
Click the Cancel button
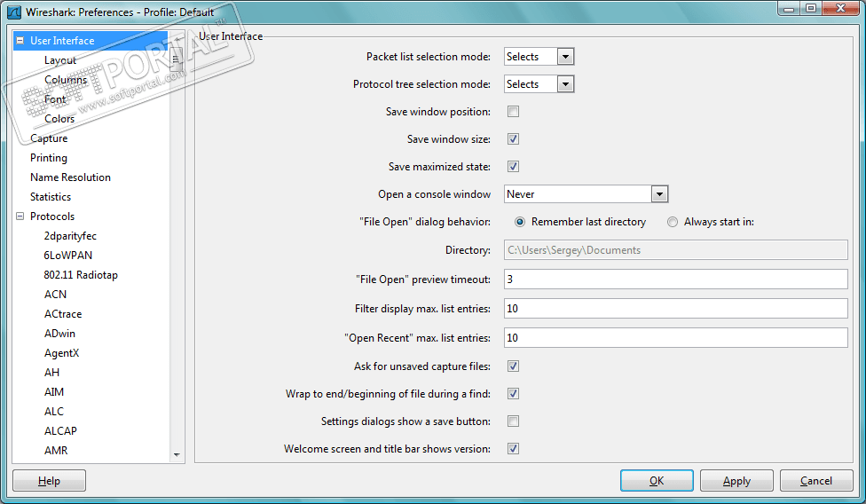point(816,480)
